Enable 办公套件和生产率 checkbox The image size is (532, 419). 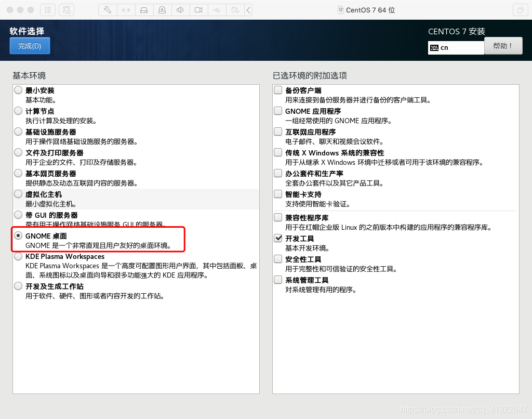(278, 173)
